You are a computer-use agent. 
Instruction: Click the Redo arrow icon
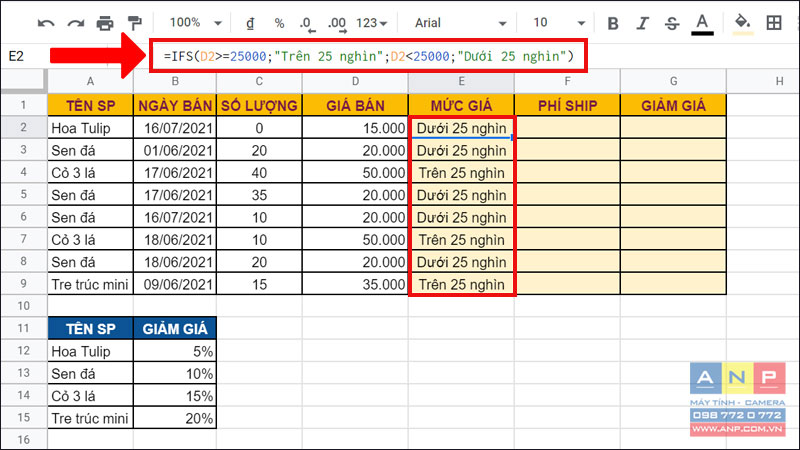(76, 23)
